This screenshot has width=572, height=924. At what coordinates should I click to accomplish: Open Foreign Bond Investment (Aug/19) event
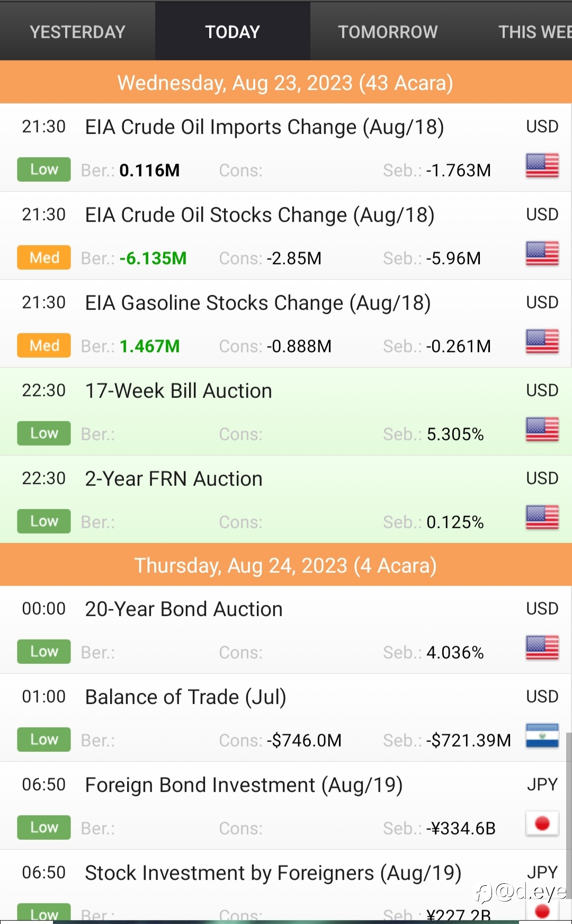(x=244, y=785)
